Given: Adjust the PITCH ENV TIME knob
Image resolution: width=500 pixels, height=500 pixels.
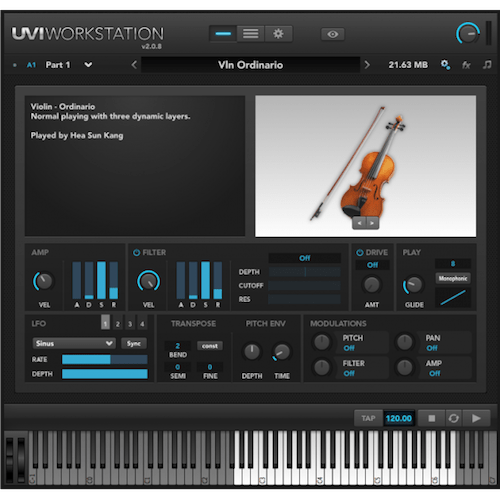Looking at the screenshot, I should tap(282, 352).
